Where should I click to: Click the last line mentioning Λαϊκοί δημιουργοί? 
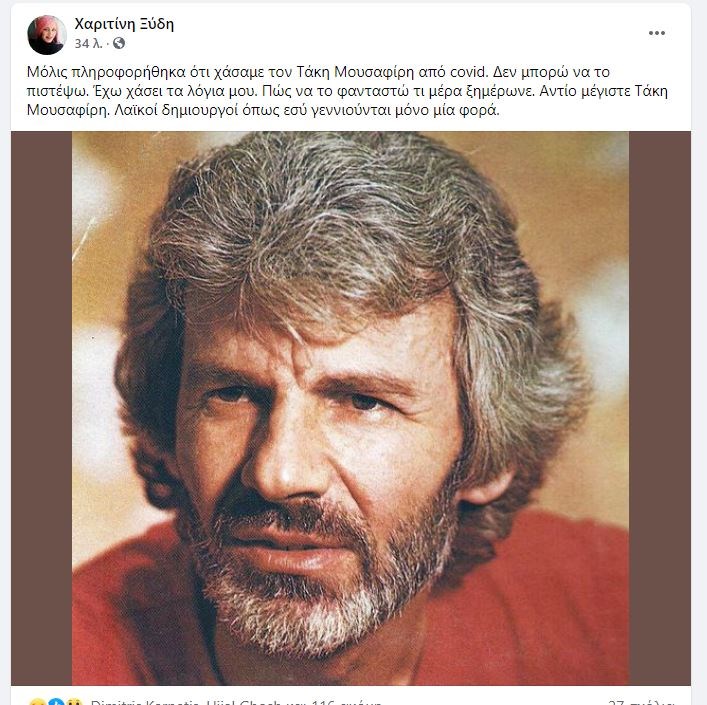263,110
